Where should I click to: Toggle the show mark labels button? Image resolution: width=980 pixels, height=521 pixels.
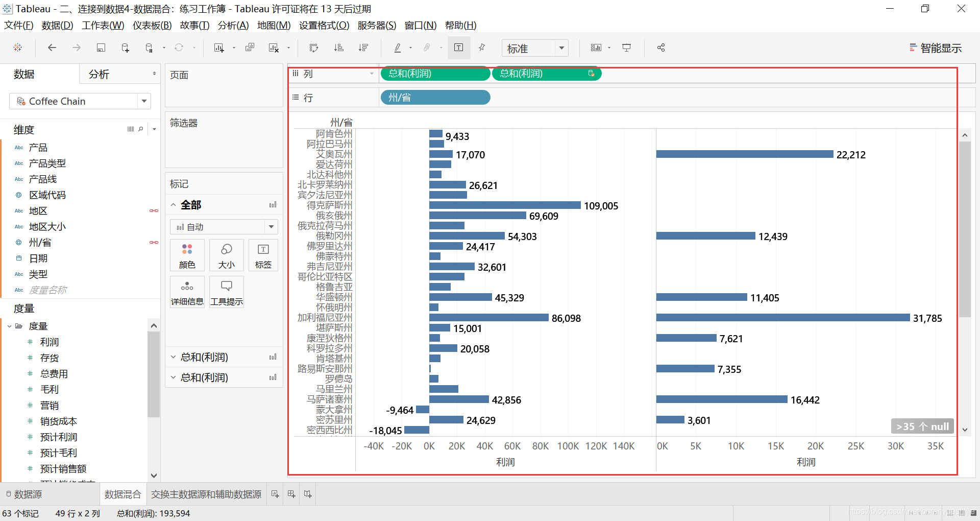[x=459, y=48]
